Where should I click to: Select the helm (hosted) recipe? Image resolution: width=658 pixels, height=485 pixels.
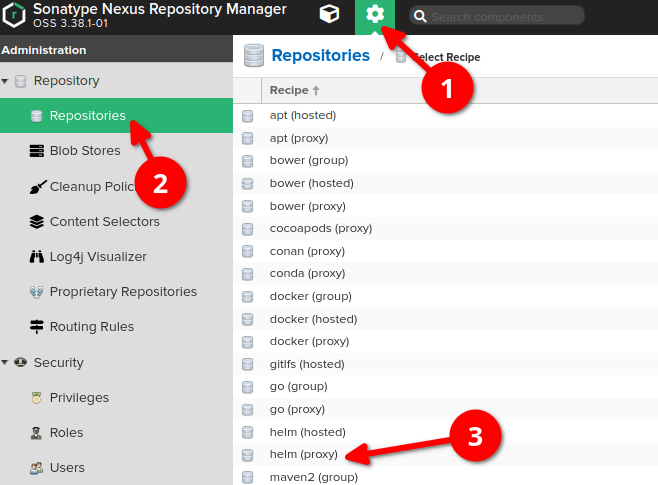point(308,432)
